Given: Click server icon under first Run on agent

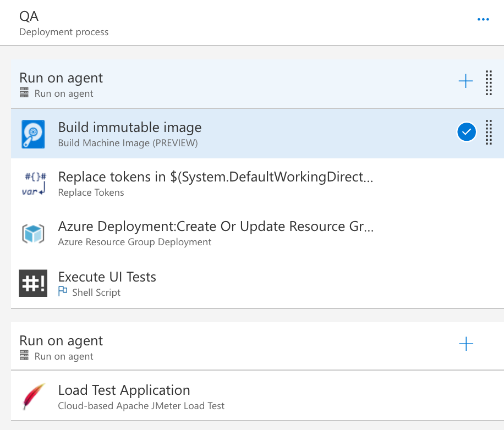Looking at the screenshot, I should 24,93.
